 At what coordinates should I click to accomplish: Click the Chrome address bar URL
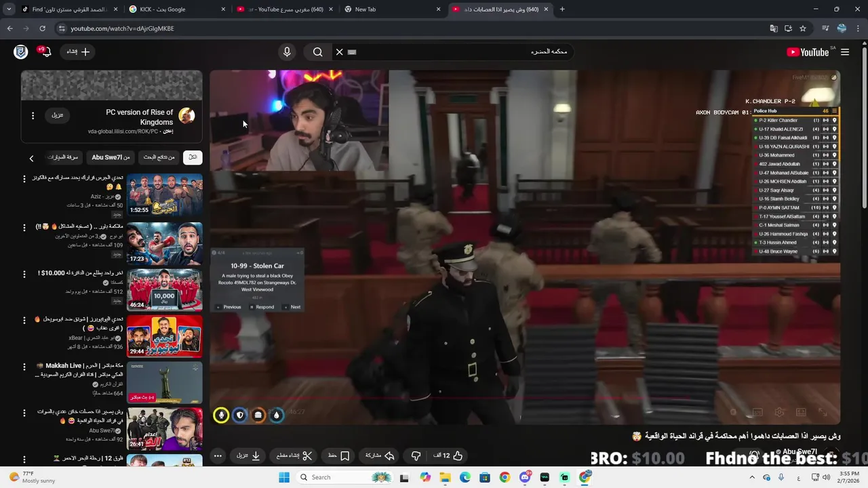pos(123,28)
